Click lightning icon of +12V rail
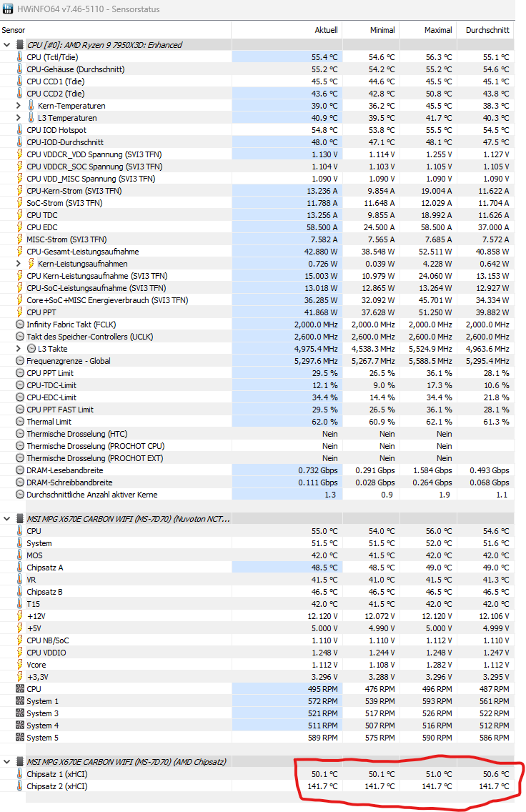Image resolution: width=526 pixels, height=812 pixels. tap(20, 616)
